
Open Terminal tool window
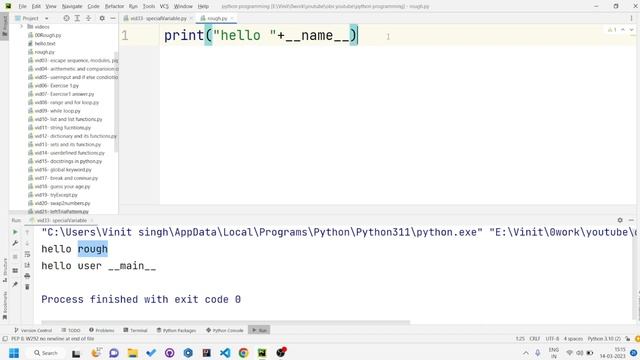136,330
